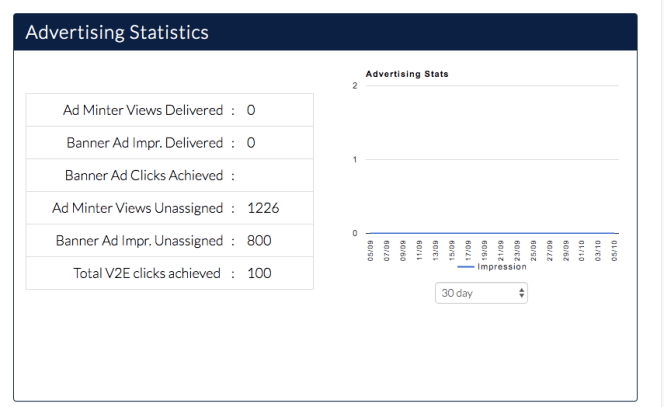Click the 05/10 date on chart axis
664x407 pixels.
[615, 248]
